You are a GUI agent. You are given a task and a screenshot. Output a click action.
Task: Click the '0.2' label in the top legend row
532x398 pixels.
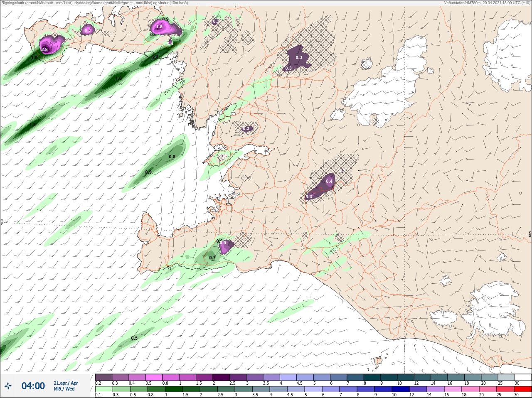click(99, 383)
